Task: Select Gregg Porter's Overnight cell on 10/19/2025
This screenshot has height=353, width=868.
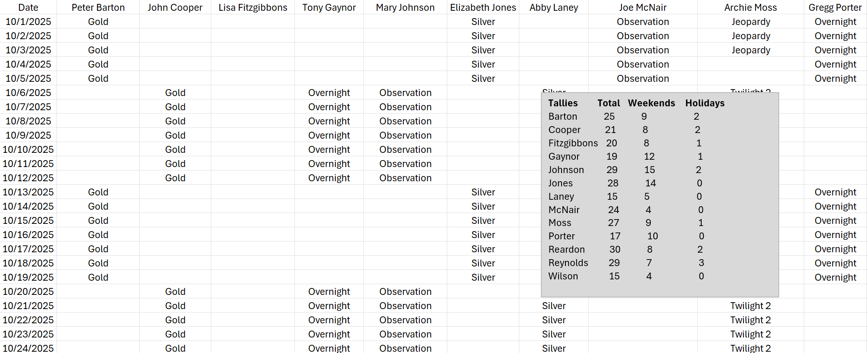Action: click(x=835, y=277)
